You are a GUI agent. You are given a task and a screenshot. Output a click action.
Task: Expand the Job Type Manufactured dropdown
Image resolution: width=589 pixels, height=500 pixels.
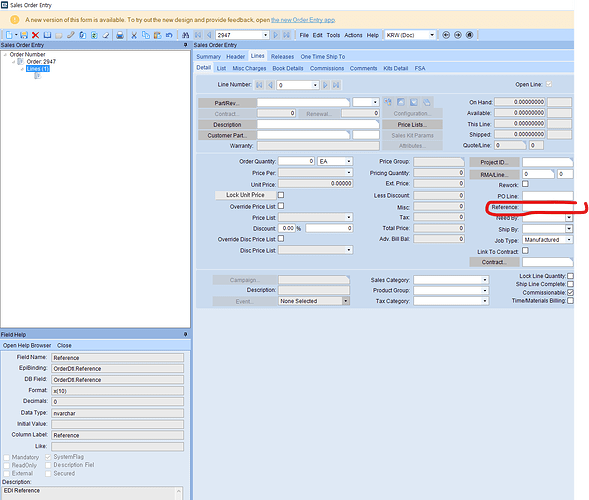tap(569, 240)
